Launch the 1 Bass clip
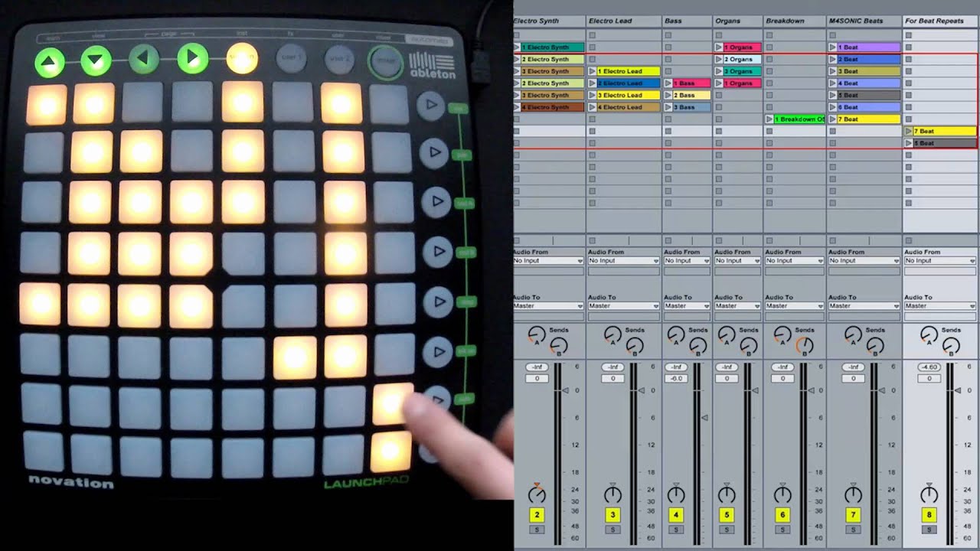980x551 pixels. [x=668, y=83]
